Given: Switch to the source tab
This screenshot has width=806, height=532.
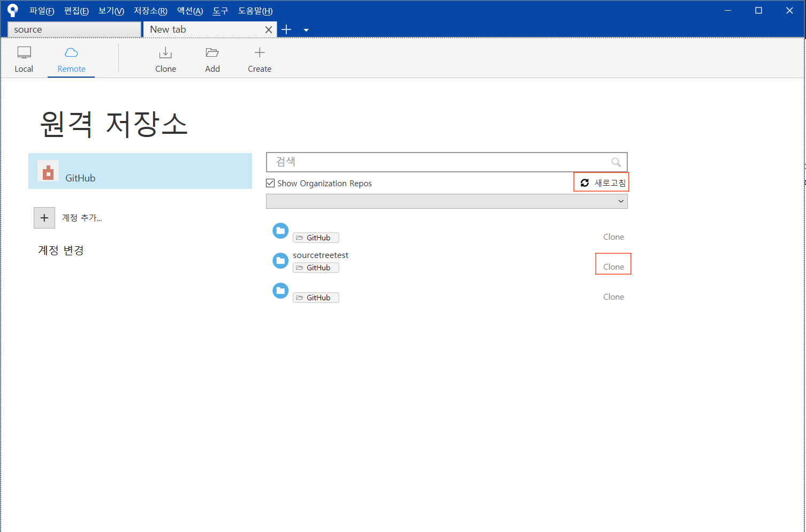Looking at the screenshot, I should (74, 29).
